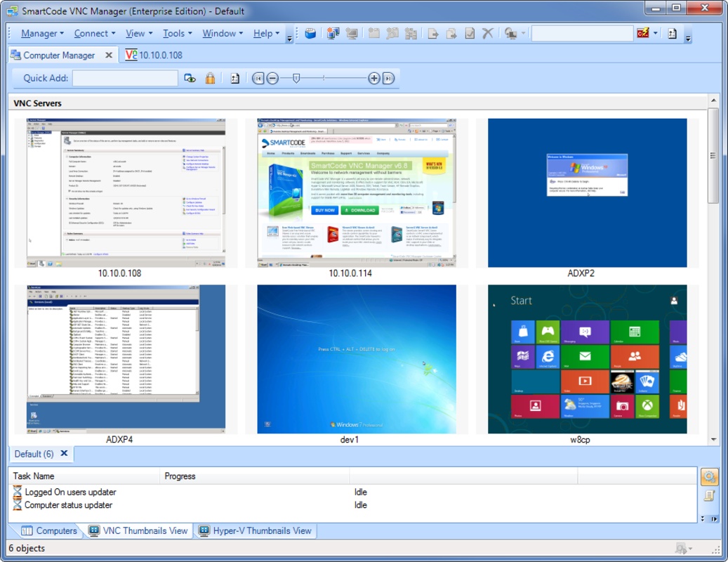This screenshot has width=728, height=562.
Task: Open the Computers view tab
Action: 49,531
